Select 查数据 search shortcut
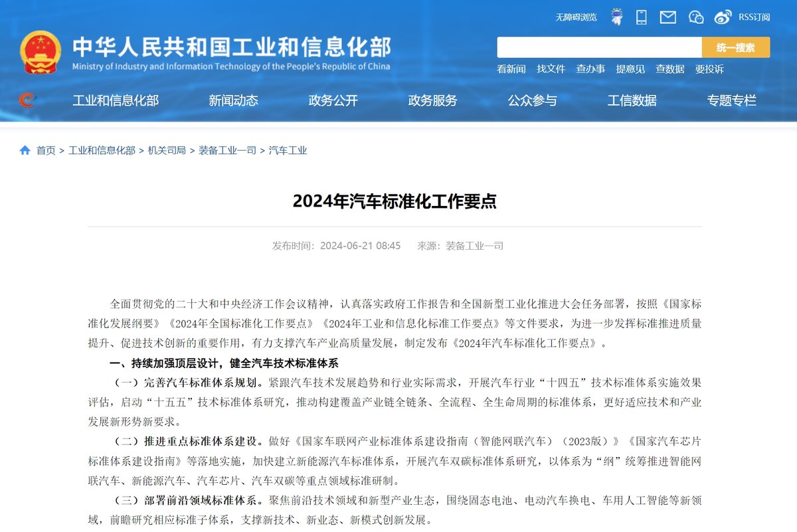This screenshot has height=532, width=797. point(670,69)
